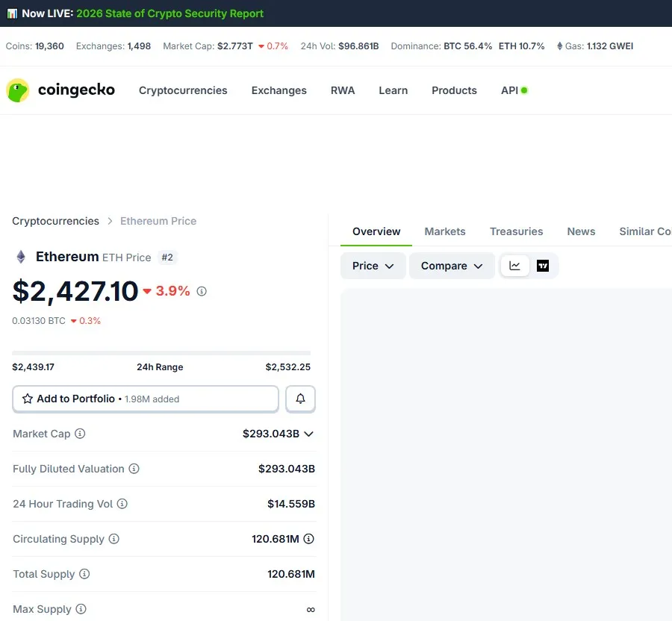Screen dimensions: 672x621
Task: Click the Total Supply 120.681M value
Action: click(x=291, y=574)
